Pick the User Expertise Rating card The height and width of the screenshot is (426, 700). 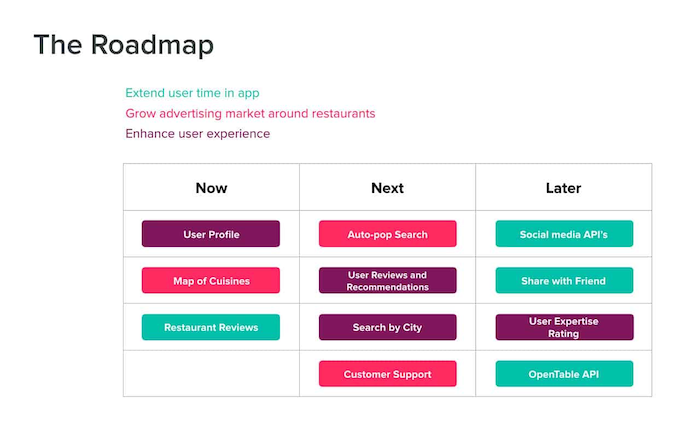[x=564, y=327]
